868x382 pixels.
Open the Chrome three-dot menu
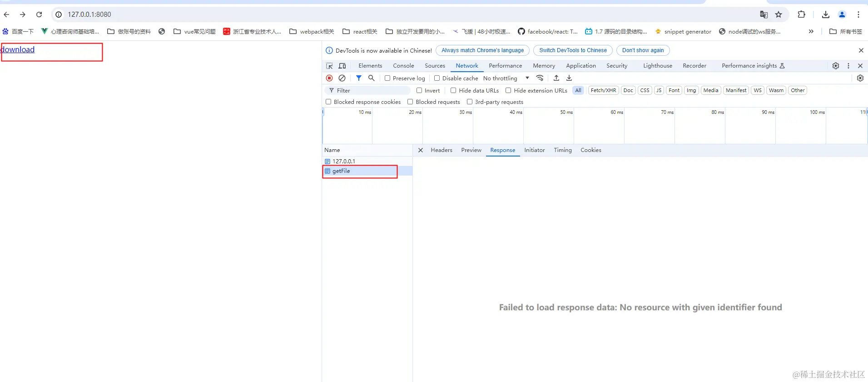click(x=858, y=15)
